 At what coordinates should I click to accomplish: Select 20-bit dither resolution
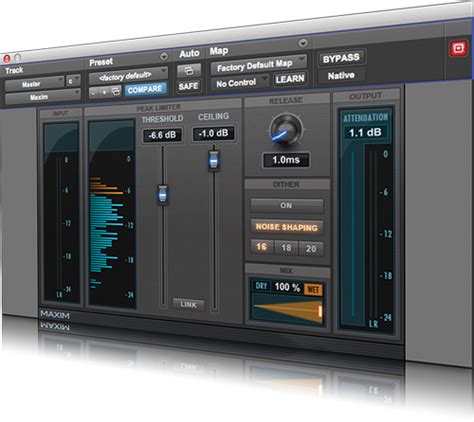point(311,249)
